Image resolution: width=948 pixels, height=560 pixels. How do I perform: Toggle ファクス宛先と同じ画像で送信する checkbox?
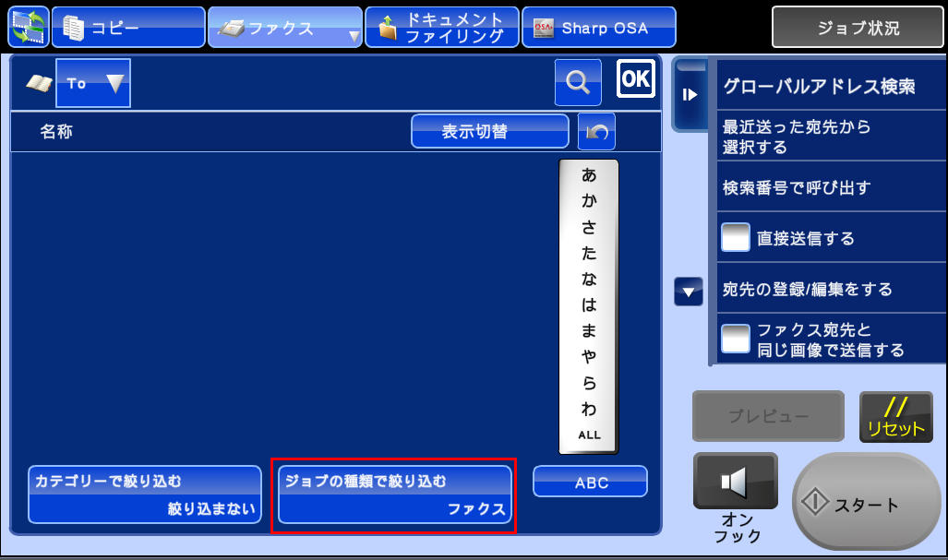[x=735, y=339]
